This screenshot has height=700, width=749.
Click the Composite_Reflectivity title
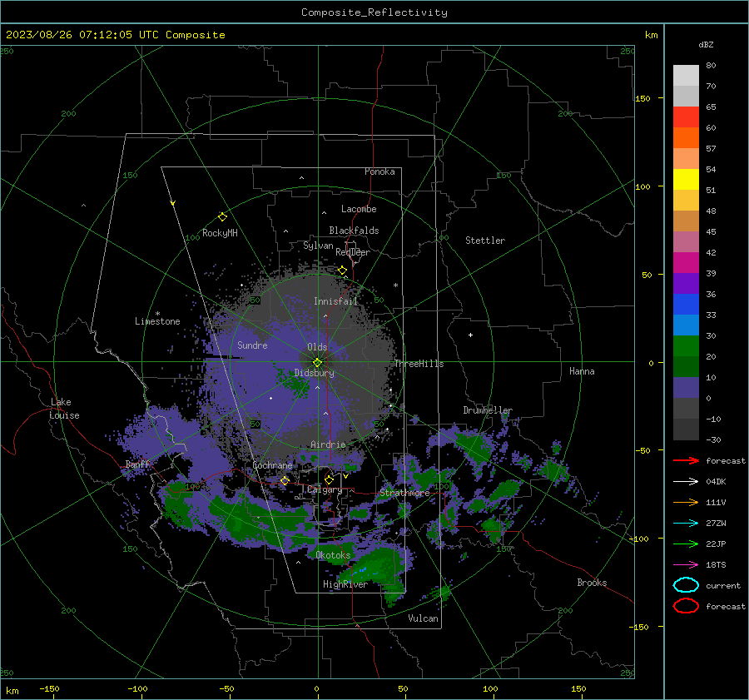pyautogui.click(x=374, y=12)
